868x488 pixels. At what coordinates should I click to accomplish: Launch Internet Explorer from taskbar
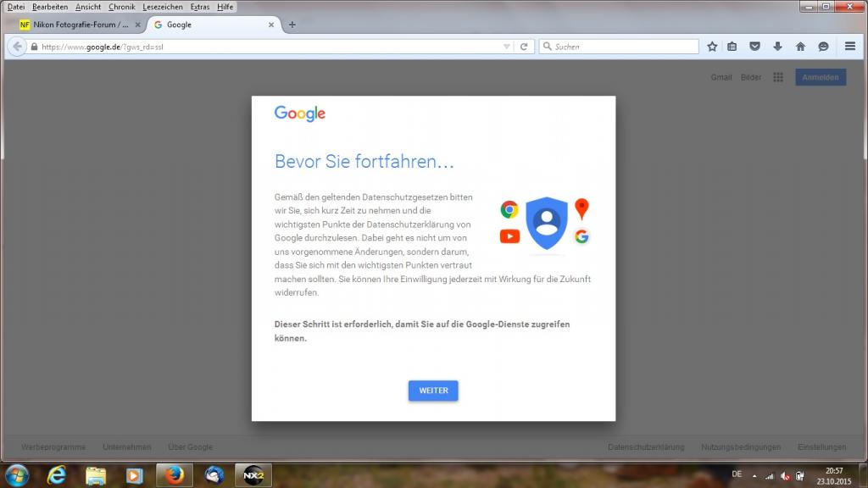point(57,475)
